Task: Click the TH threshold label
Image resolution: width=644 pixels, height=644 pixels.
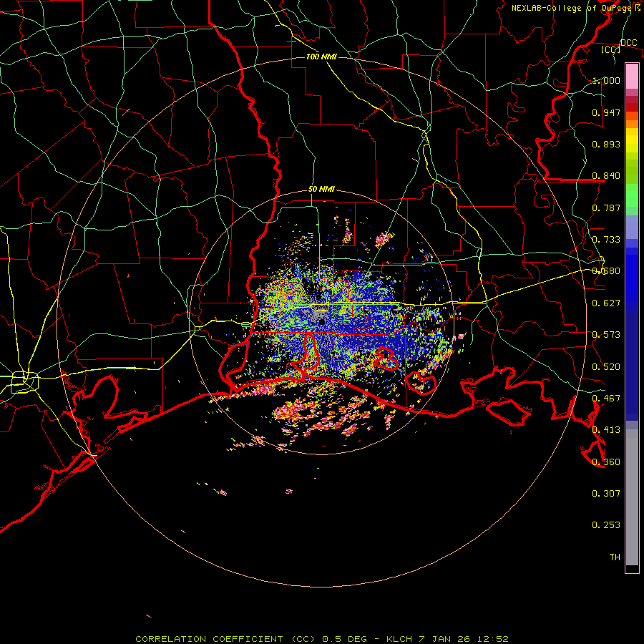Action: pos(615,557)
